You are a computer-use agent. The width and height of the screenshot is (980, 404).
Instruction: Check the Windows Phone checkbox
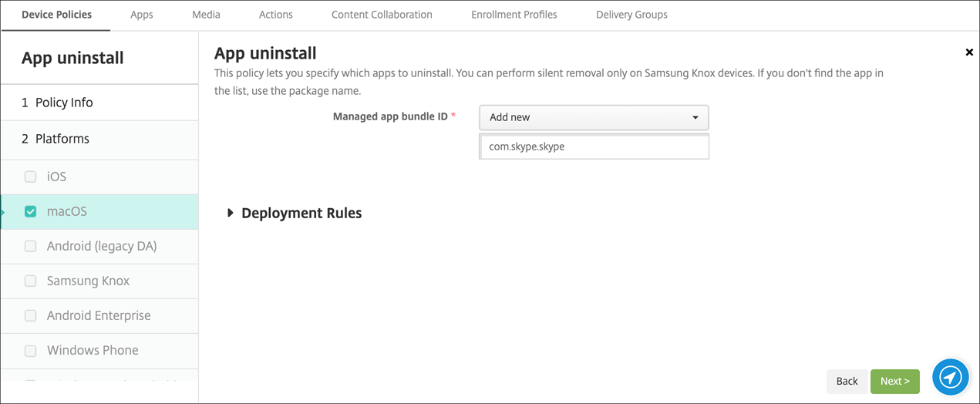(x=31, y=350)
